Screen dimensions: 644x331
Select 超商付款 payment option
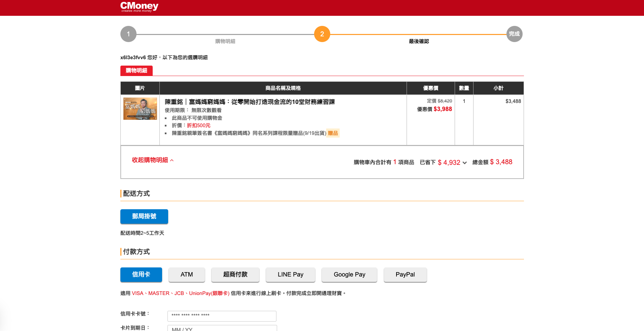point(235,274)
